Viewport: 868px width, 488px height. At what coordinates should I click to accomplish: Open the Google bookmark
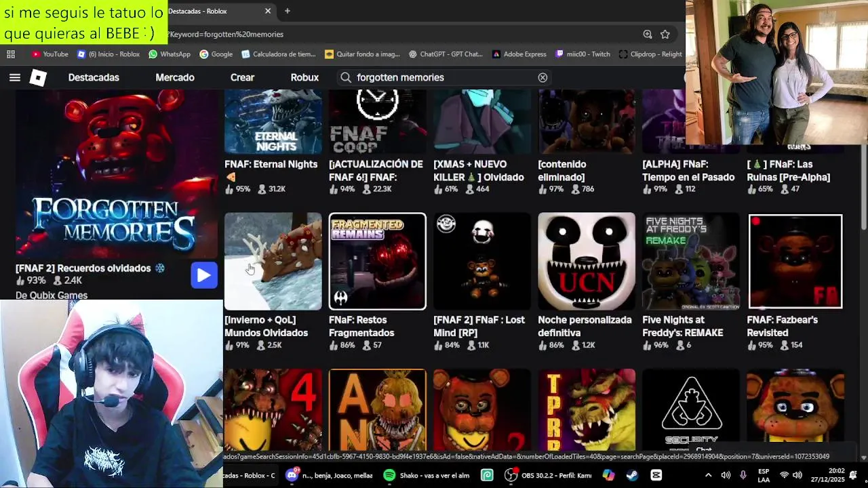[216, 54]
